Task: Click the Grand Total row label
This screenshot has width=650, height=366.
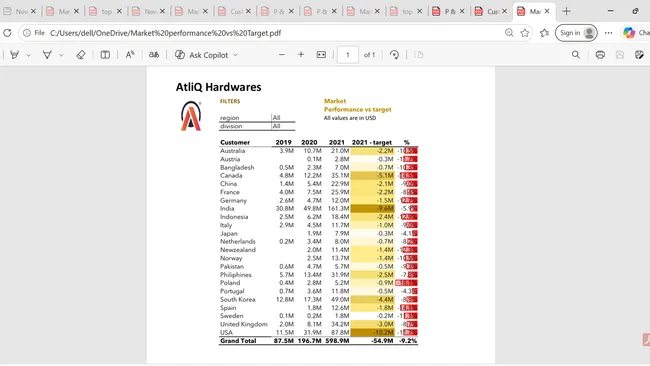Action: pyautogui.click(x=238, y=341)
